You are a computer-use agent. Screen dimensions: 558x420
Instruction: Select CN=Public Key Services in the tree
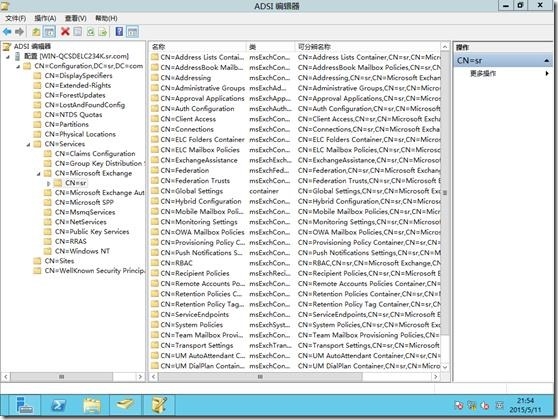[x=92, y=232]
